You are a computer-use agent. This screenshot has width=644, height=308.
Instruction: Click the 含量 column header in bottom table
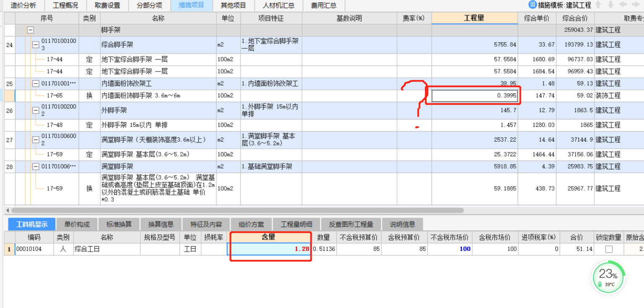(x=268, y=237)
